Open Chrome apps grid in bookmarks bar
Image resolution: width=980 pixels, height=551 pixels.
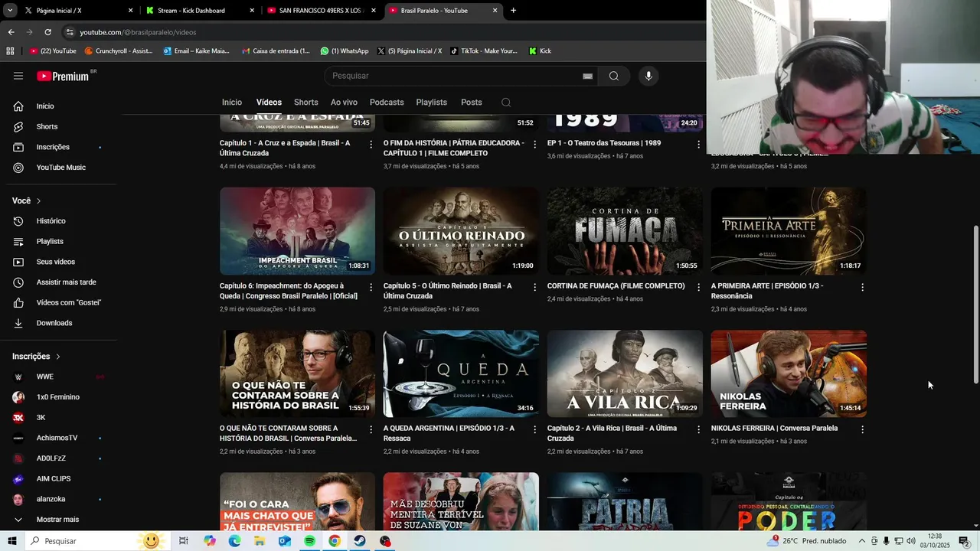(x=10, y=51)
